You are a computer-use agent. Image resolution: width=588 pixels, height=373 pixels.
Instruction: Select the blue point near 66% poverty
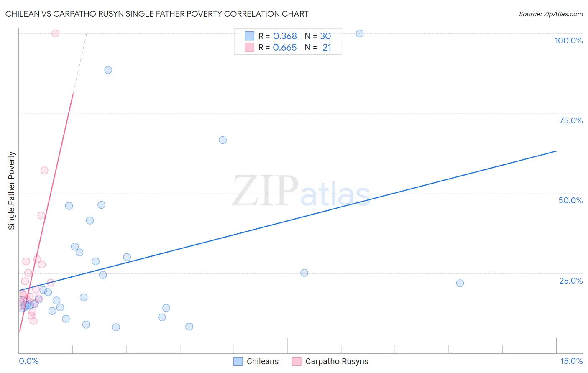(x=223, y=140)
